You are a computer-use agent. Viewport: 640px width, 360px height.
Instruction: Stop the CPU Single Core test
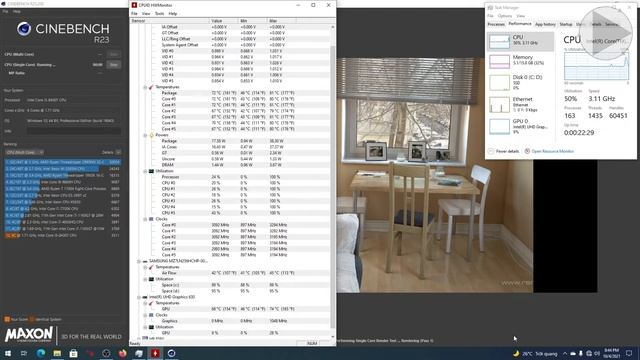pyautogui.click(x=114, y=64)
